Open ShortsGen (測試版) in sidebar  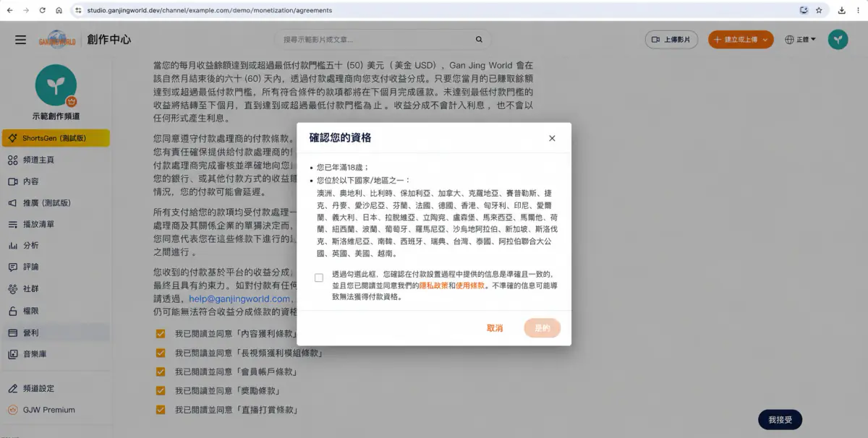coord(56,138)
